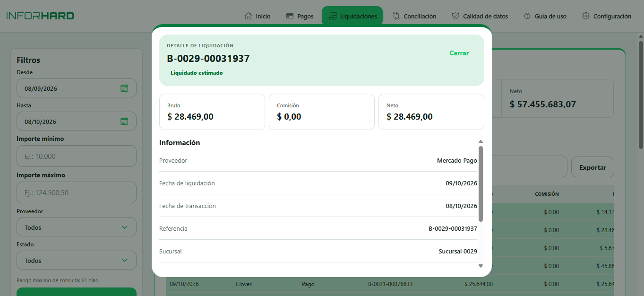
Task: Click the Sucursal 0029 value
Action: pyautogui.click(x=458, y=252)
